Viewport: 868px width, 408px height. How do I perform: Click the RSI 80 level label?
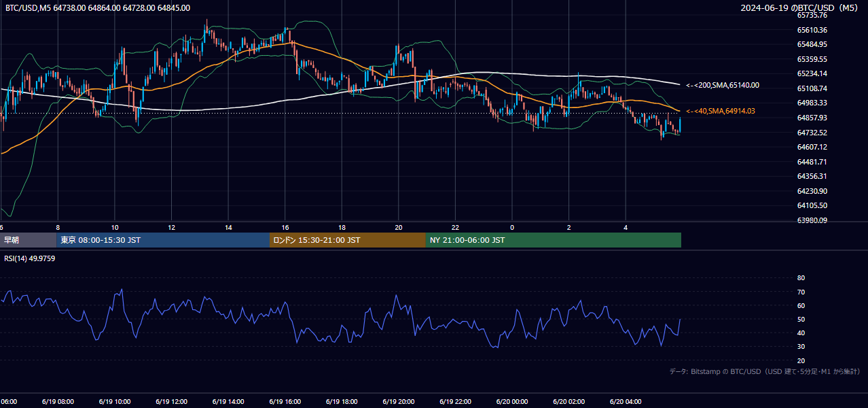801,278
